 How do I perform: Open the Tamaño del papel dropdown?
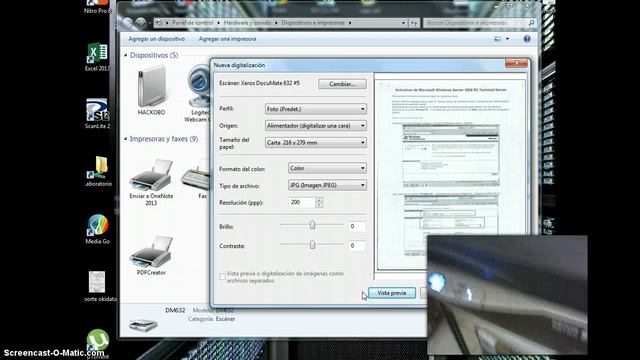[x=316, y=142]
